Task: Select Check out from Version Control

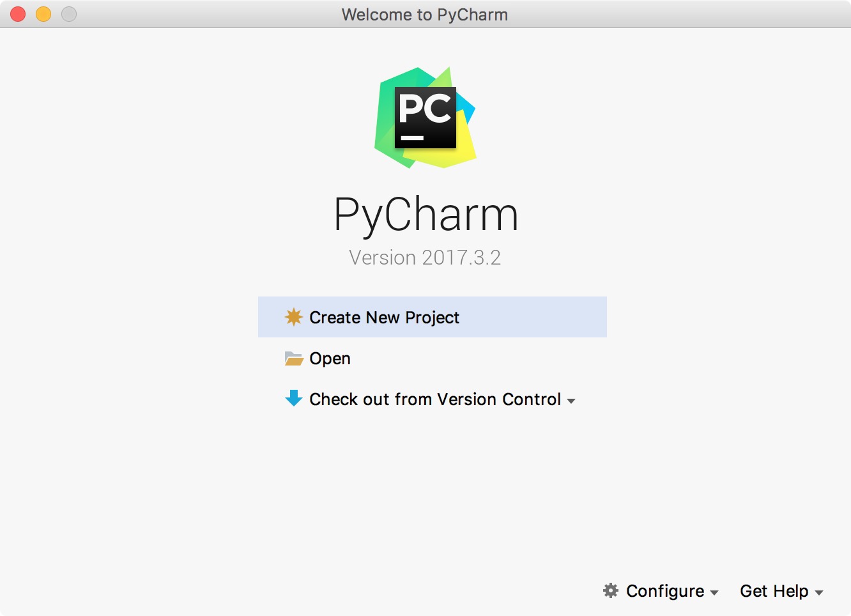Action: point(434,399)
